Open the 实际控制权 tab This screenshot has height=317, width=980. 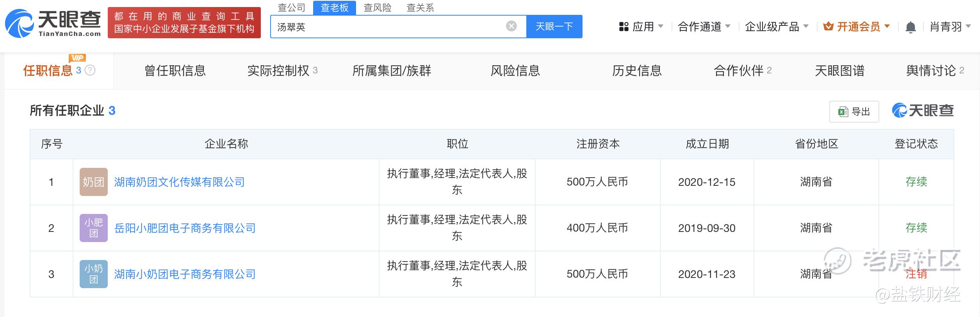283,70
